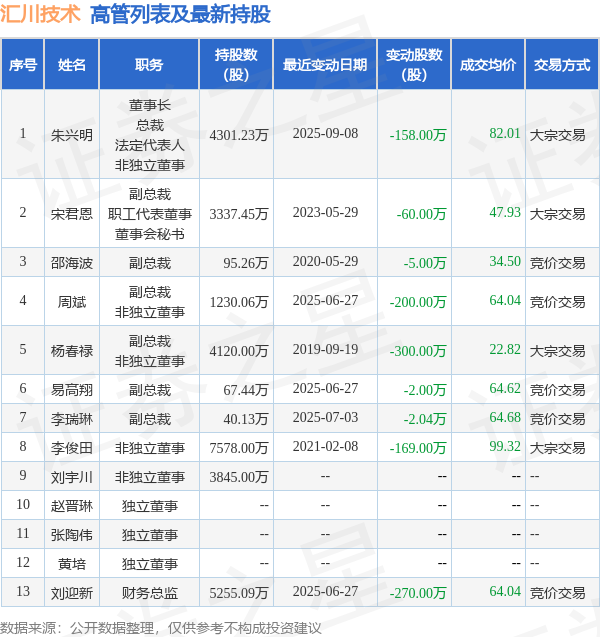
Task: Click the name 黄培
Action: (x=71, y=564)
